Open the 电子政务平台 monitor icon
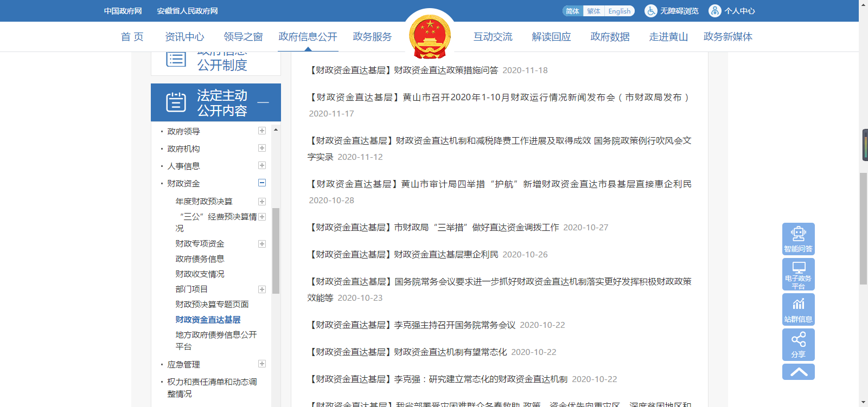The image size is (868, 407). tap(798, 274)
